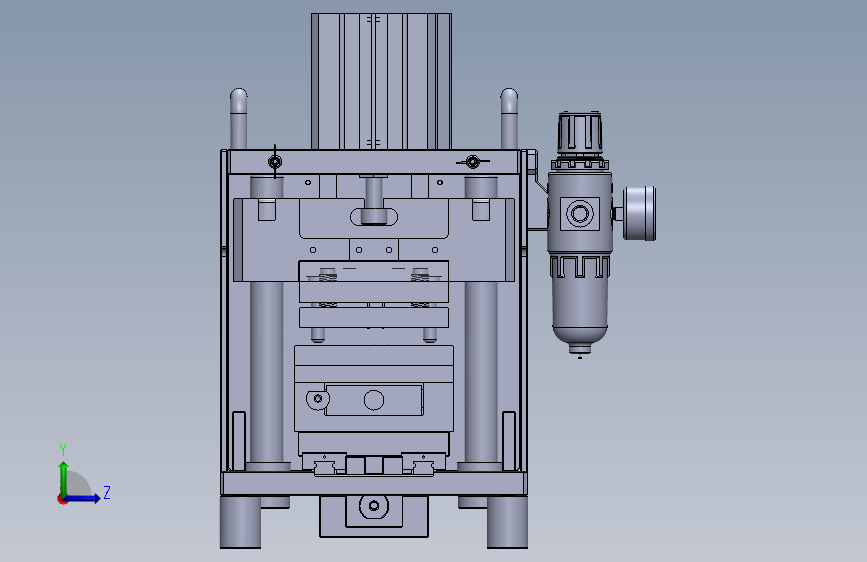Select the bottom-left cylindrical foot of the frame
The image size is (867, 562).
click(x=241, y=522)
